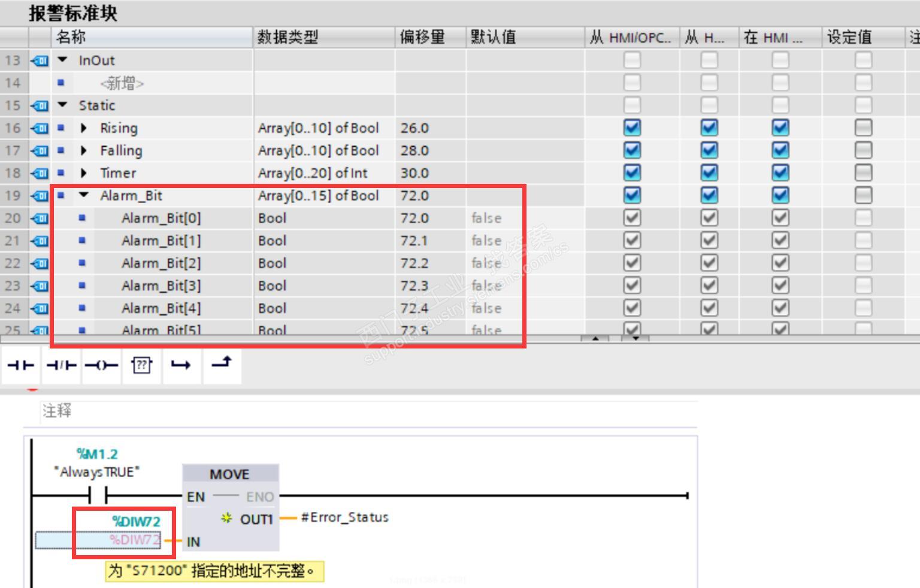This screenshot has height=588, width=920.
Task: Click the <新增> placeholder under InOut
Action: click(122, 83)
